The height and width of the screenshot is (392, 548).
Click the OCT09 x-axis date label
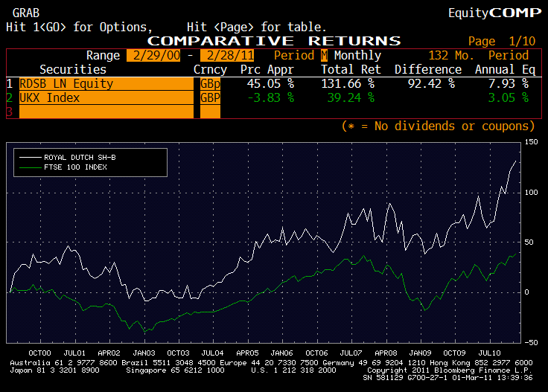point(454,353)
